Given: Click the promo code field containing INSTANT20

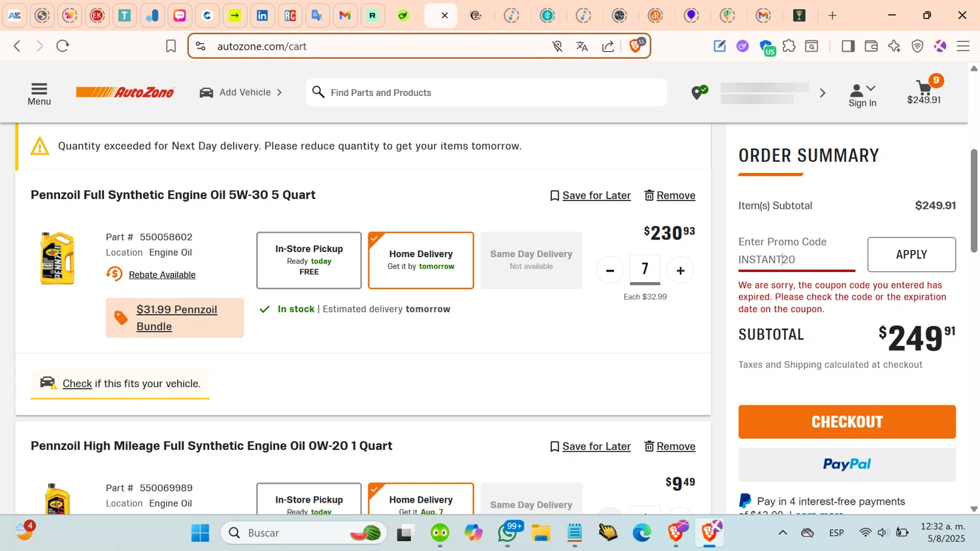Looking at the screenshot, I should pyautogui.click(x=796, y=259).
